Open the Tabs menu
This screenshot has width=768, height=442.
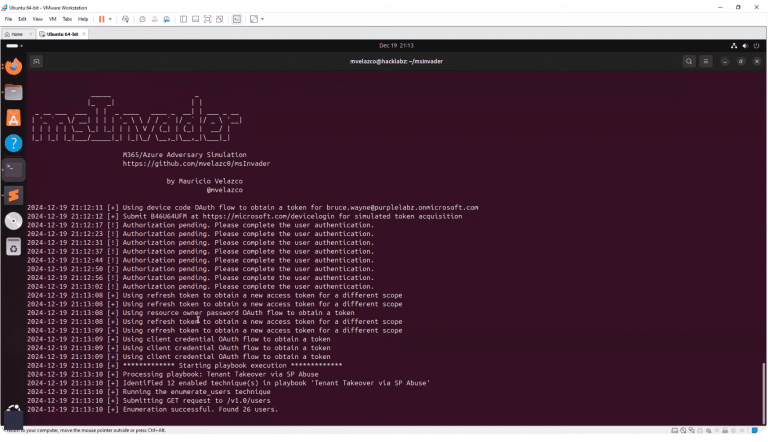tap(67, 19)
